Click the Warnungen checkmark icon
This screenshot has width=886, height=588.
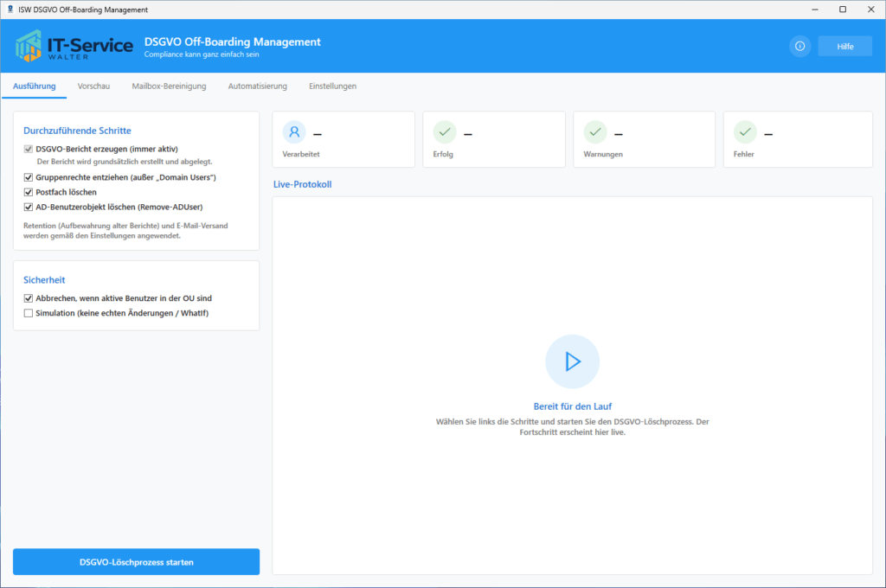(595, 132)
